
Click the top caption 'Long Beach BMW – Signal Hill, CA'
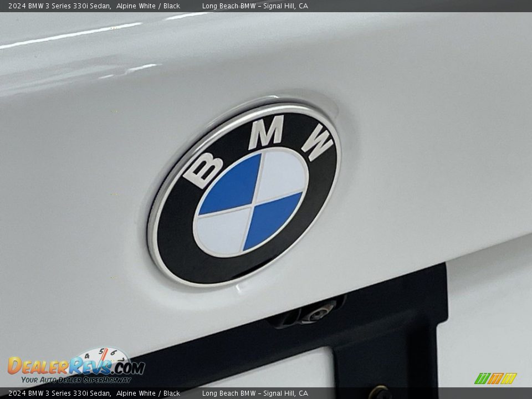click(255, 6)
